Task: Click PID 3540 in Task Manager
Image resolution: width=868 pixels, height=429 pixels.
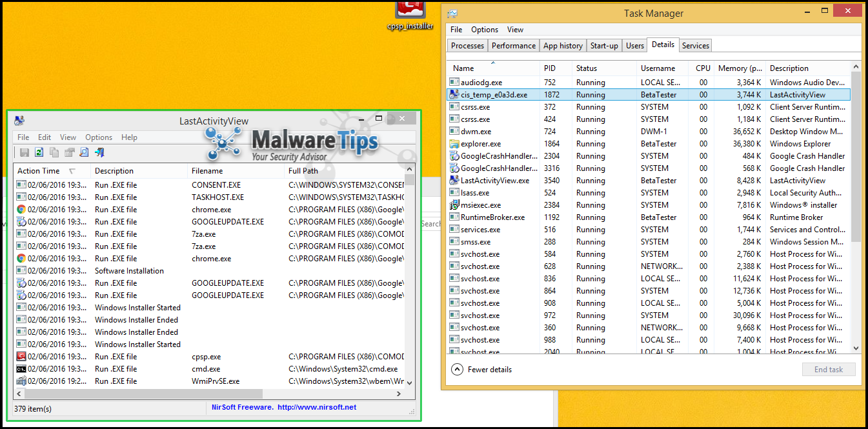Action: pyautogui.click(x=552, y=181)
